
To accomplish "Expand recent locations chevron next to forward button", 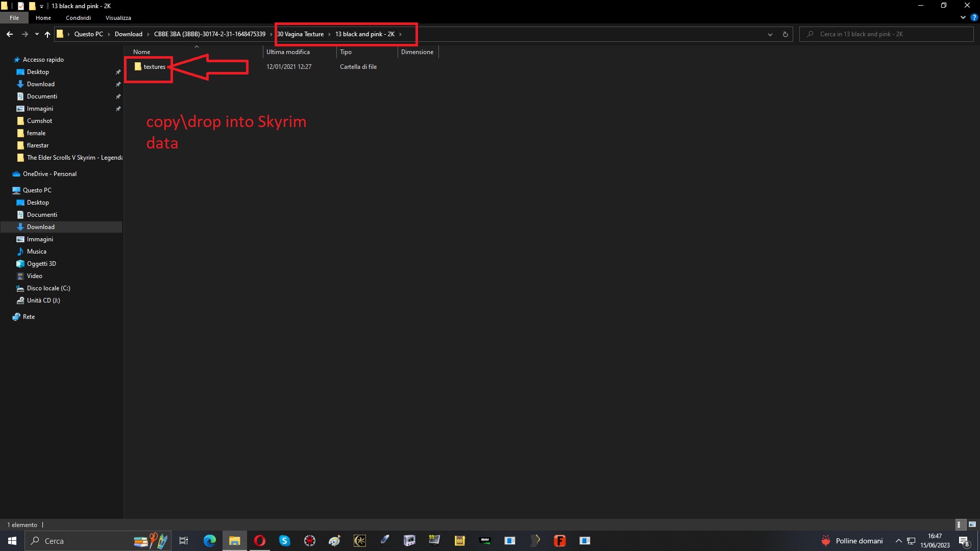I will tap(36, 34).
